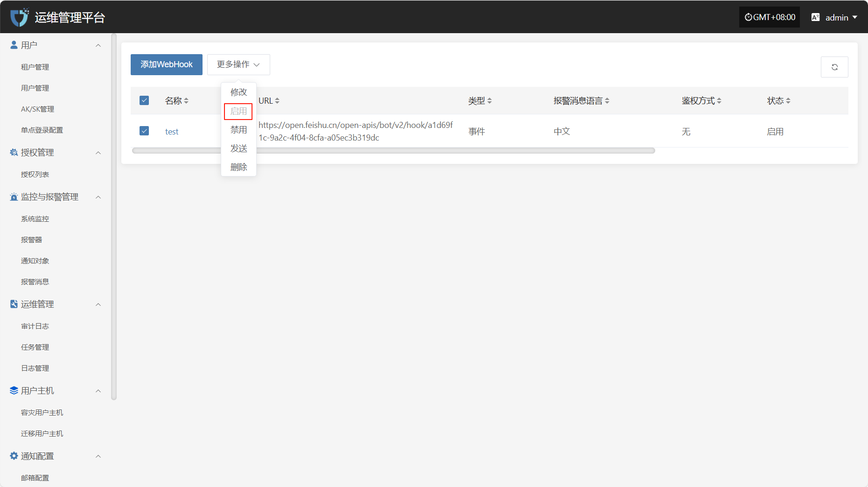Sort table by 状态 column arrows
The height and width of the screenshot is (487, 868).
point(788,101)
